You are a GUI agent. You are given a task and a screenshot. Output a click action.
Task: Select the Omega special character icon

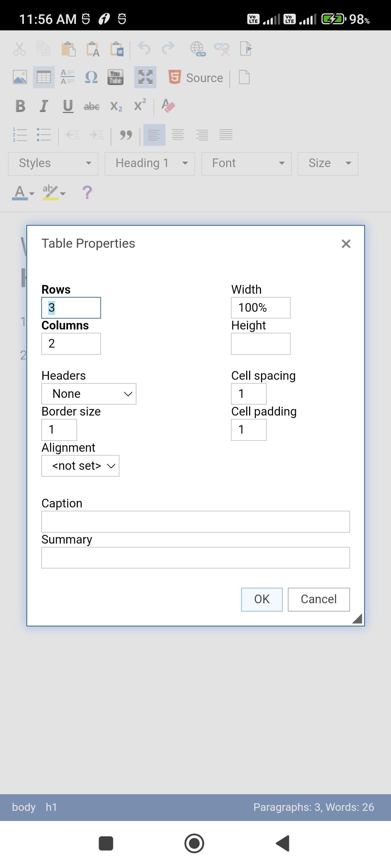pyautogui.click(x=91, y=77)
